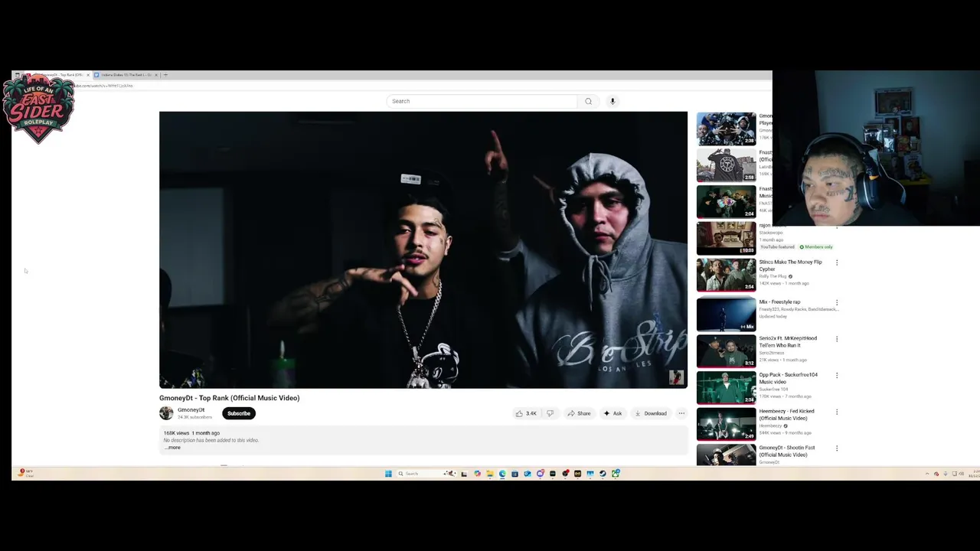
Task: Click the Rally The Plug channel name
Action: coord(773,276)
